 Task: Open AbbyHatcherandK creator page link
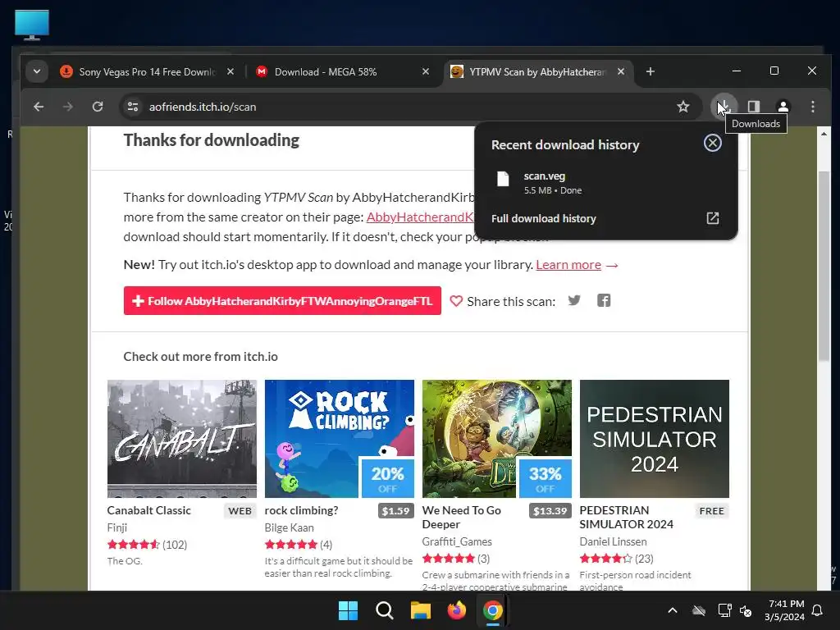[421, 217]
